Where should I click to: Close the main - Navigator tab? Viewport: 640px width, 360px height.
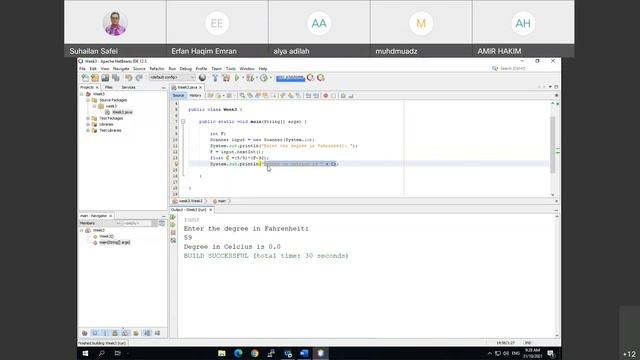[x=111, y=216]
